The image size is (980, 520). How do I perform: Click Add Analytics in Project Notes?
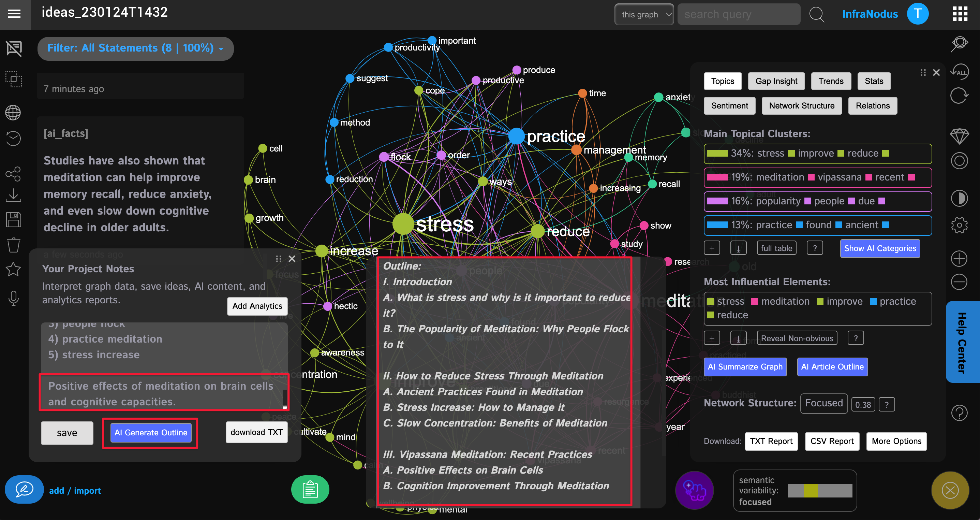(x=257, y=306)
